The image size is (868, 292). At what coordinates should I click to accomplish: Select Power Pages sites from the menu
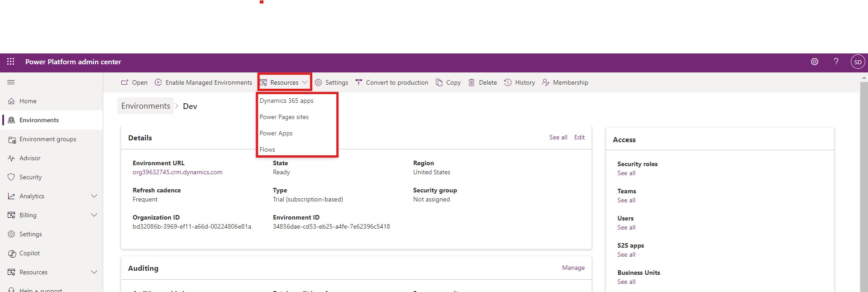pyautogui.click(x=284, y=117)
